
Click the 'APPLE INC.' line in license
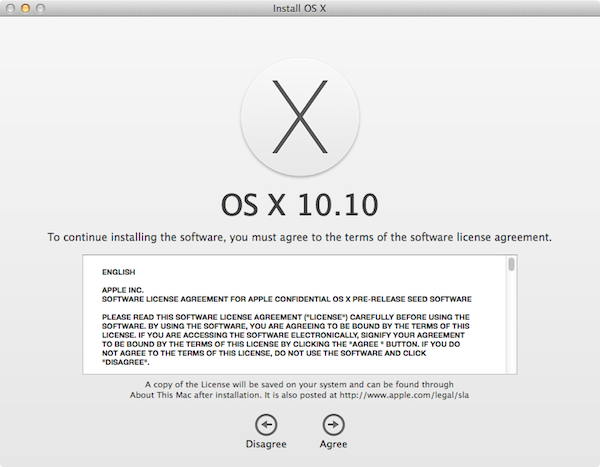(x=122, y=290)
